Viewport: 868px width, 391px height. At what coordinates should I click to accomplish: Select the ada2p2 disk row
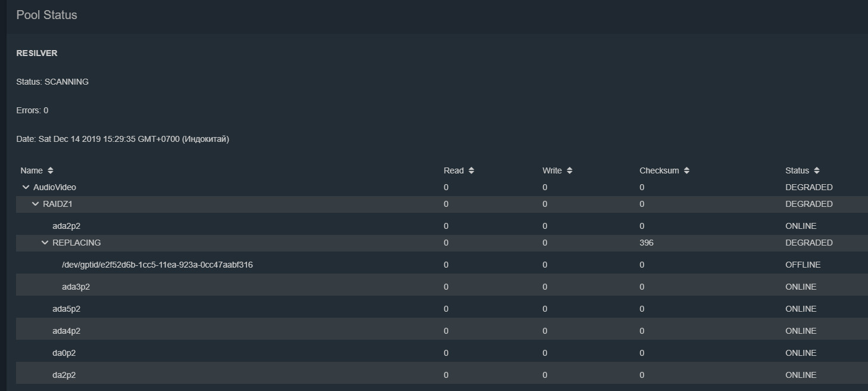[x=66, y=226]
